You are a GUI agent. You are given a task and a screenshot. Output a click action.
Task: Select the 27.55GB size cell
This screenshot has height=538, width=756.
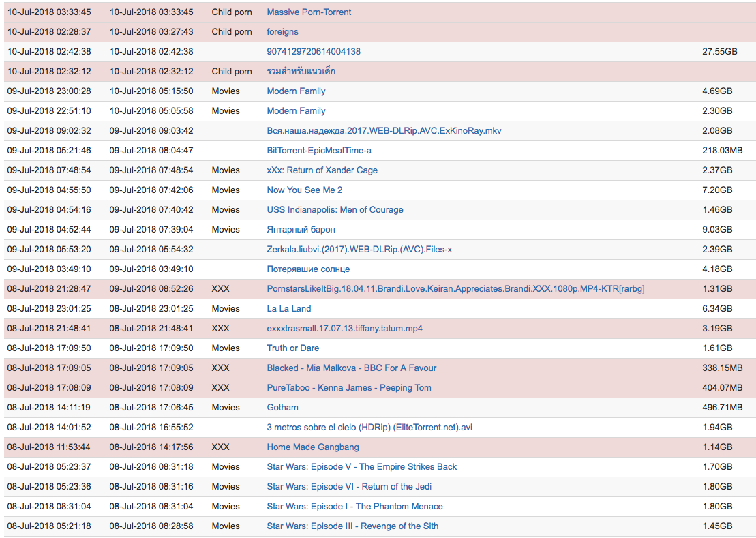pos(719,52)
